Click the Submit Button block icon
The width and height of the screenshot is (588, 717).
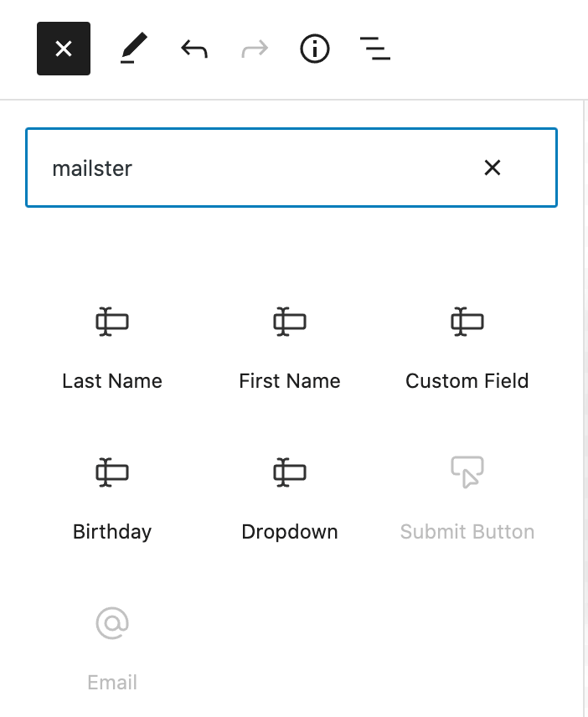coord(467,472)
